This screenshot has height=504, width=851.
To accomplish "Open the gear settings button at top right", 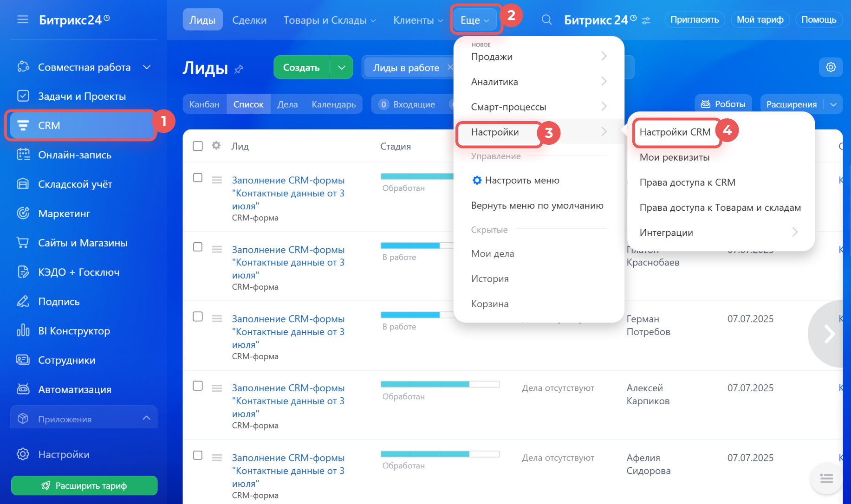I will click(x=831, y=67).
